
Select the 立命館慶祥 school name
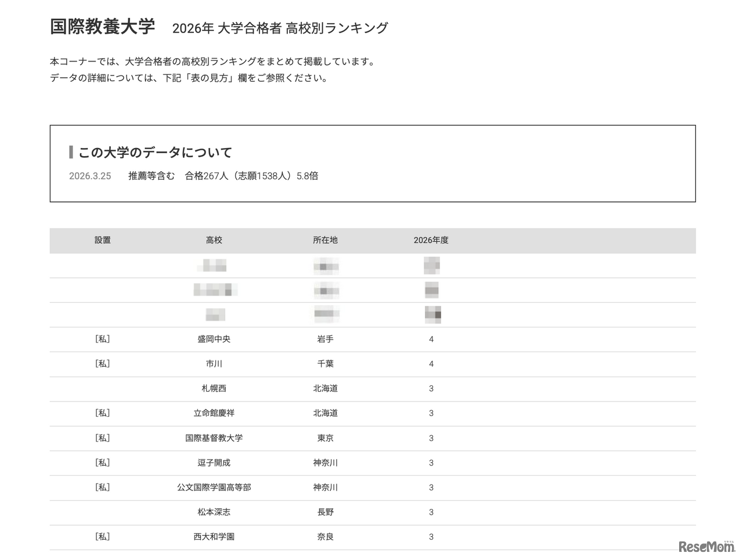tap(214, 413)
